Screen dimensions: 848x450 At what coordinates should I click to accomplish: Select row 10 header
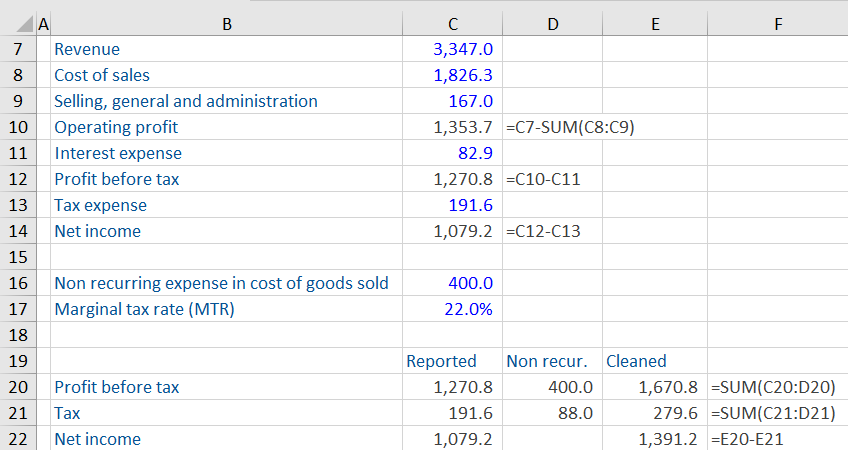[18, 127]
